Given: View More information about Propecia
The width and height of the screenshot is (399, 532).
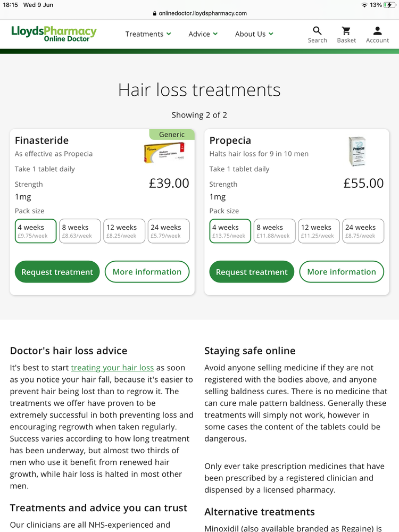Looking at the screenshot, I should coord(342,272).
